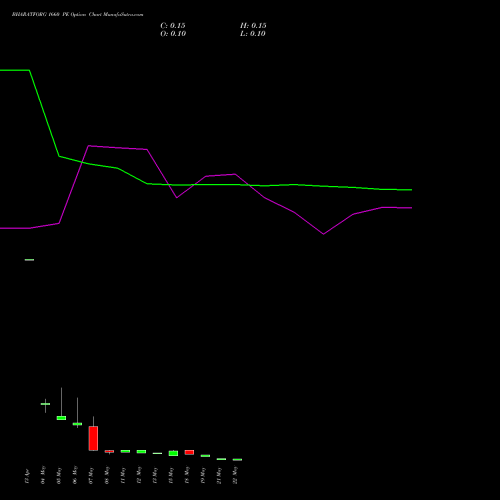Click the green 15 May candlestick
This screenshot has height=500, width=500.
pos(173,453)
